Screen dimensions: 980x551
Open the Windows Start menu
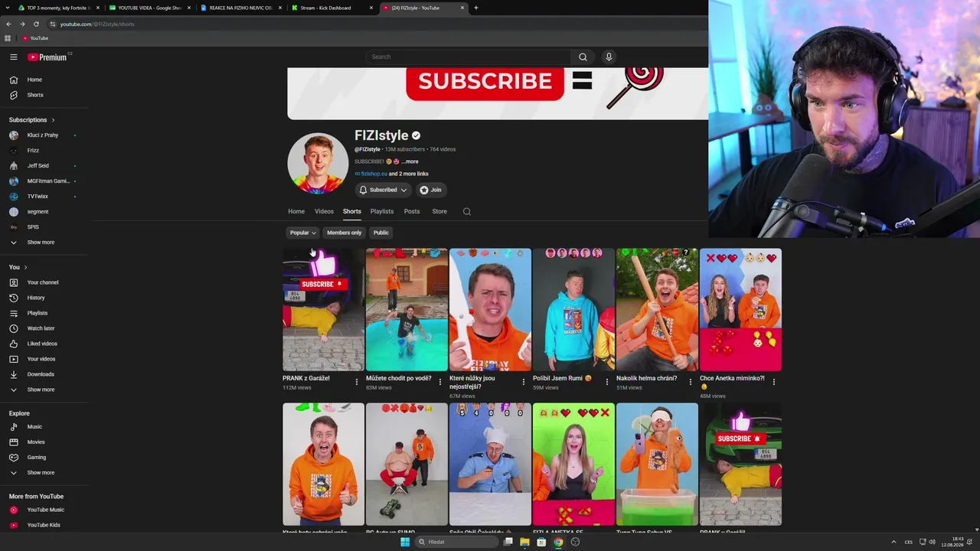[405, 542]
